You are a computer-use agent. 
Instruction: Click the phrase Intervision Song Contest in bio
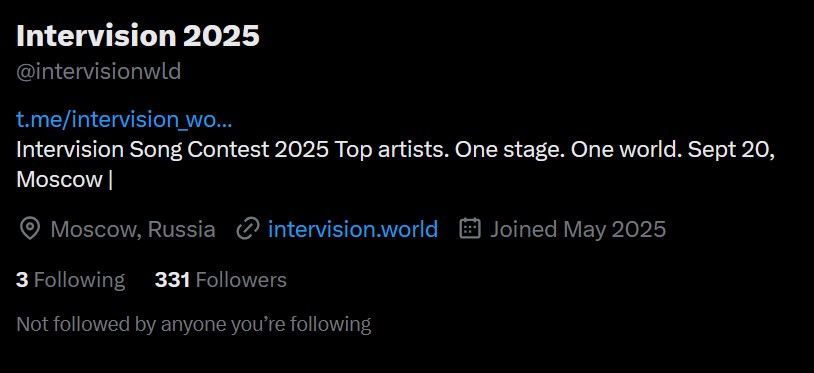pyautogui.click(x=143, y=150)
